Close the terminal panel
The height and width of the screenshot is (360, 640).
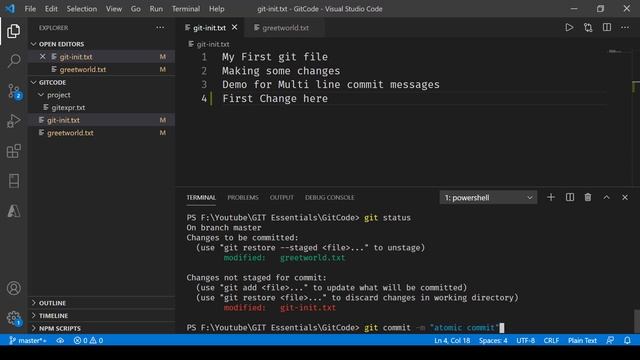tap(625, 198)
